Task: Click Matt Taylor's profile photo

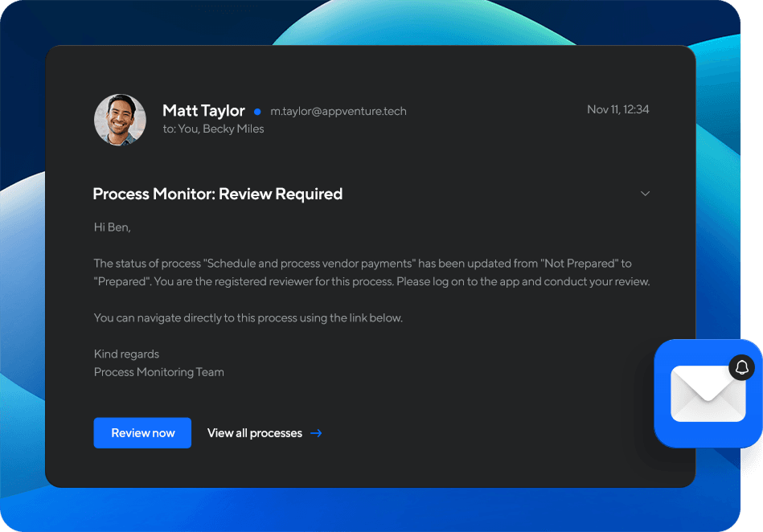Action: pos(120,120)
